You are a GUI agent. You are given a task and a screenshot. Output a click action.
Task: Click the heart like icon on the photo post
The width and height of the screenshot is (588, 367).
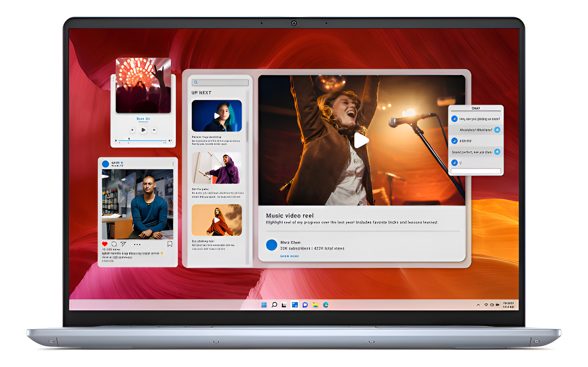(x=104, y=244)
